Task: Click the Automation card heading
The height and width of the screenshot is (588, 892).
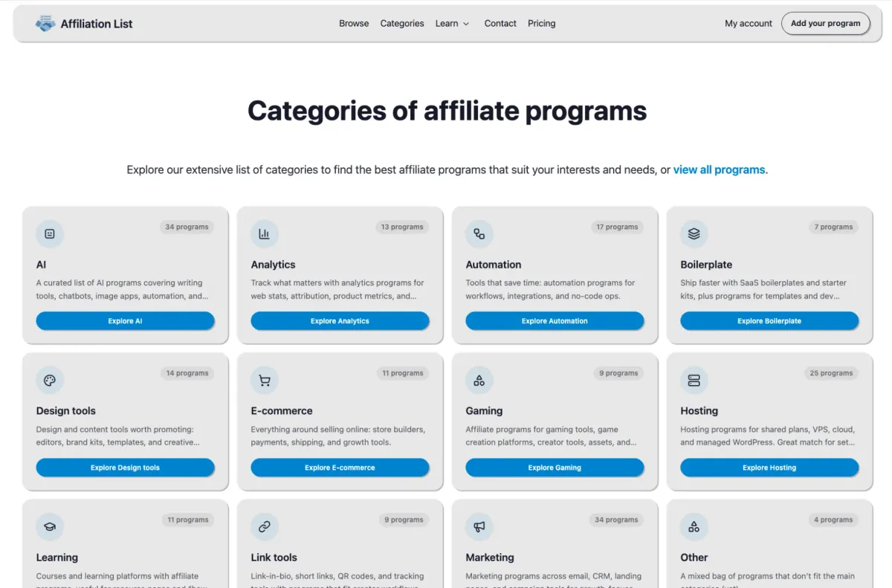Action: (494, 265)
